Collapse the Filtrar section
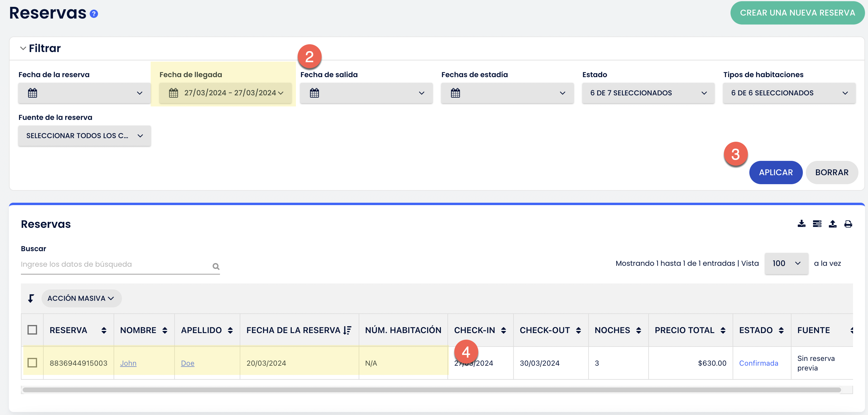 [23, 48]
